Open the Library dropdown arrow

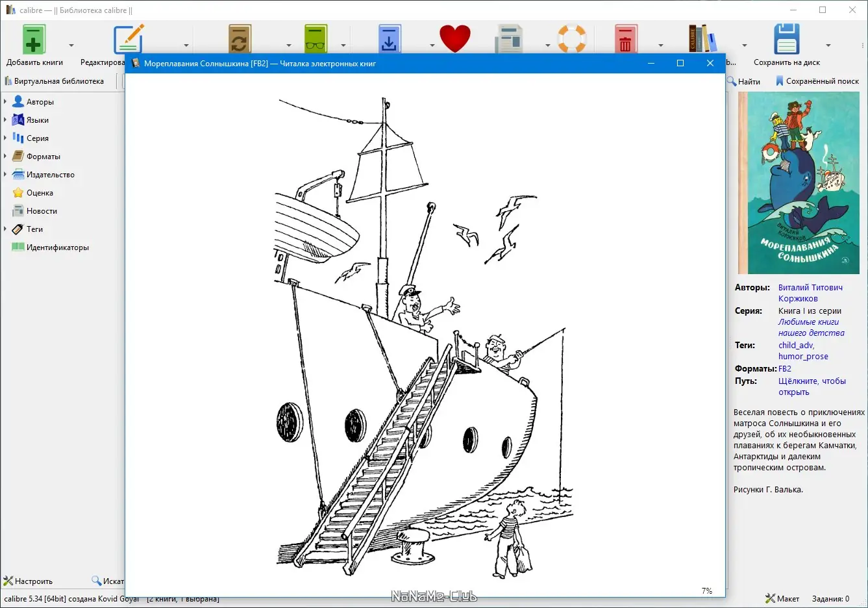click(x=745, y=45)
